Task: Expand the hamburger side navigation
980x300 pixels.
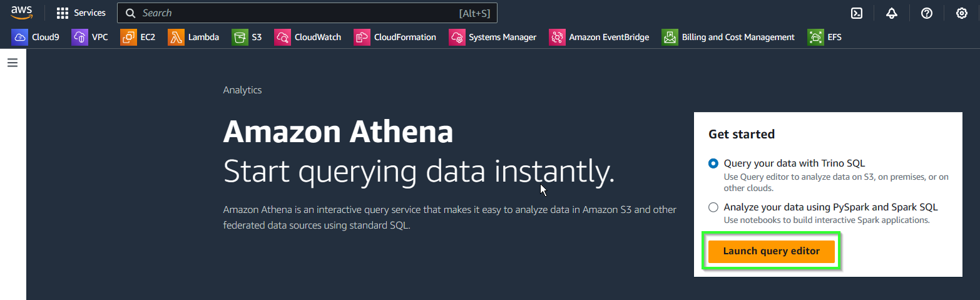Action: [x=12, y=63]
